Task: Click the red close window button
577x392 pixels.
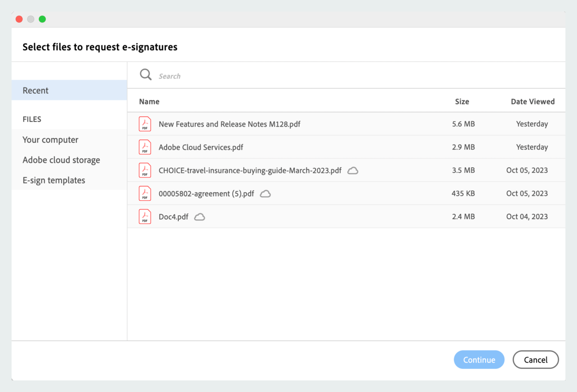Action: (19, 19)
